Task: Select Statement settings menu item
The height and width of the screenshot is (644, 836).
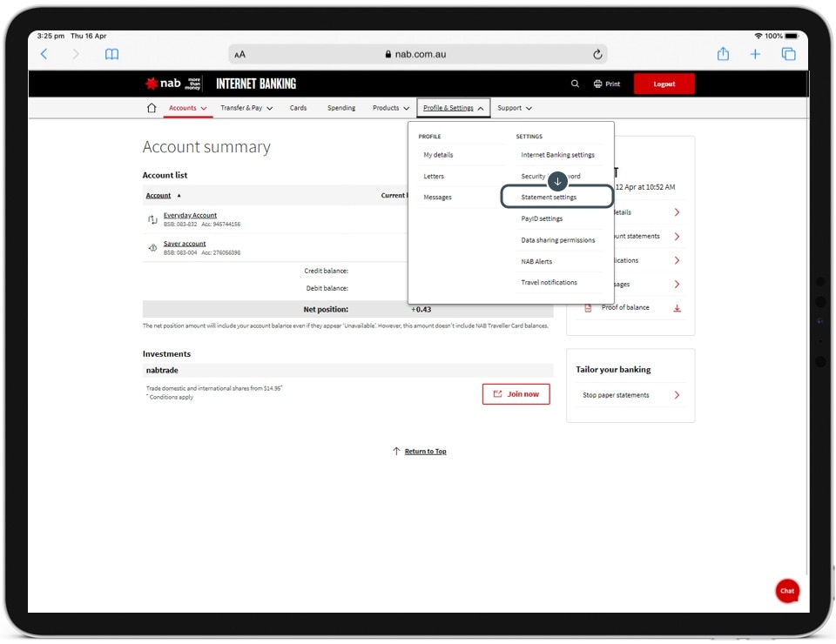Action: [x=549, y=198]
